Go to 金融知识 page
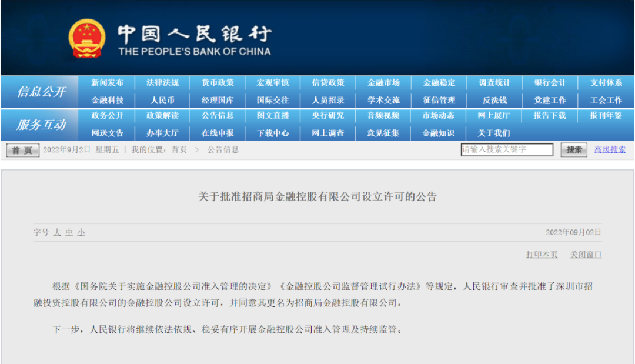The image size is (635, 364). pyautogui.click(x=439, y=133)
